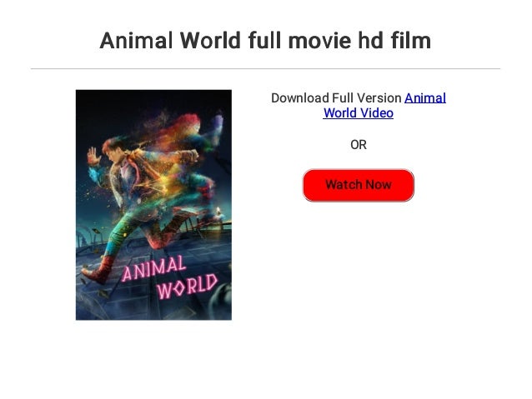Click the neon pink ANIMAL text on poster
Image resolution: width=532 pixels, height=399 pixels.
pos(153,268)
